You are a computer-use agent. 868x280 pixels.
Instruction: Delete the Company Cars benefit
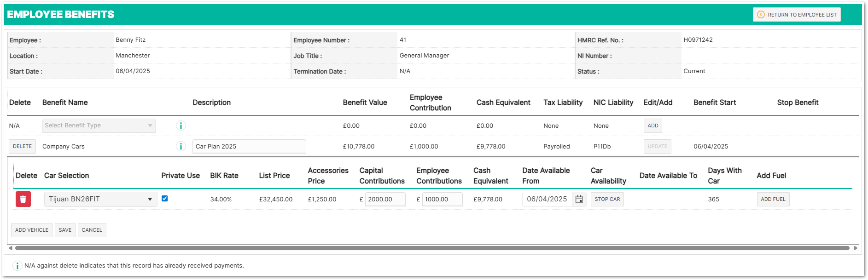(x=22, y=146)
